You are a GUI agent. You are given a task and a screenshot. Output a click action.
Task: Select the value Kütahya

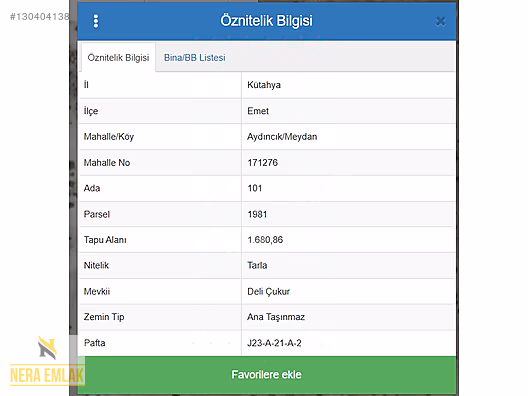[264, 85]
